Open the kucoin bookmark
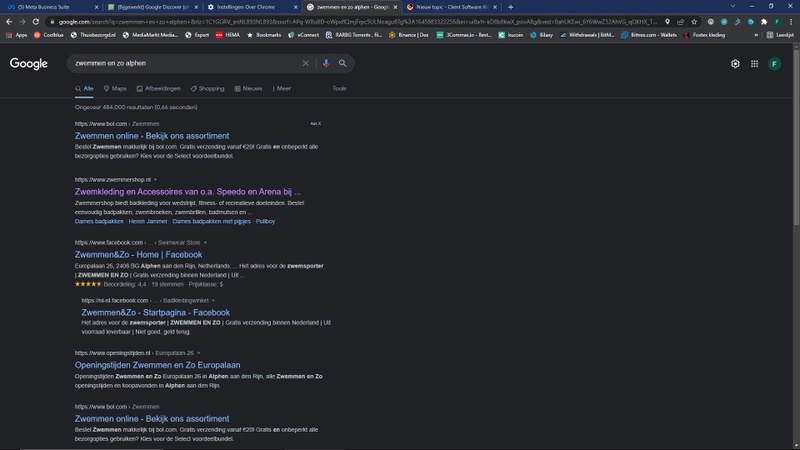Image resolution: width=800 pixels, height=450 pixels. (x=511, y=35)
